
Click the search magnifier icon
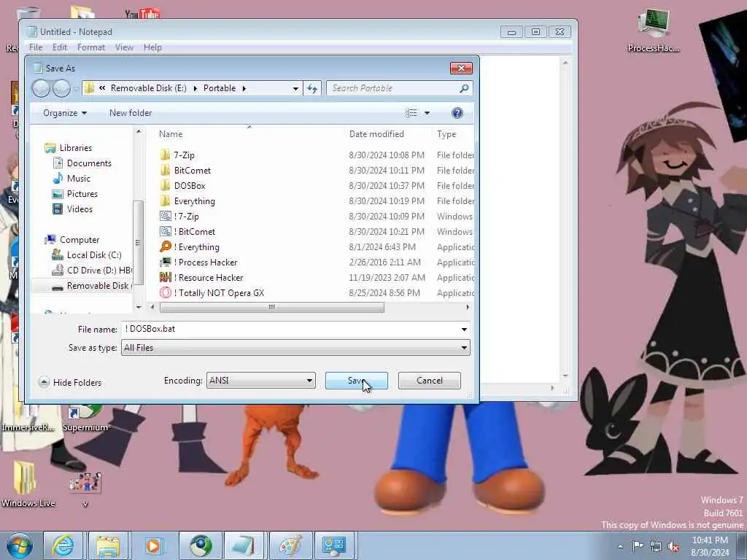[464, 88]
